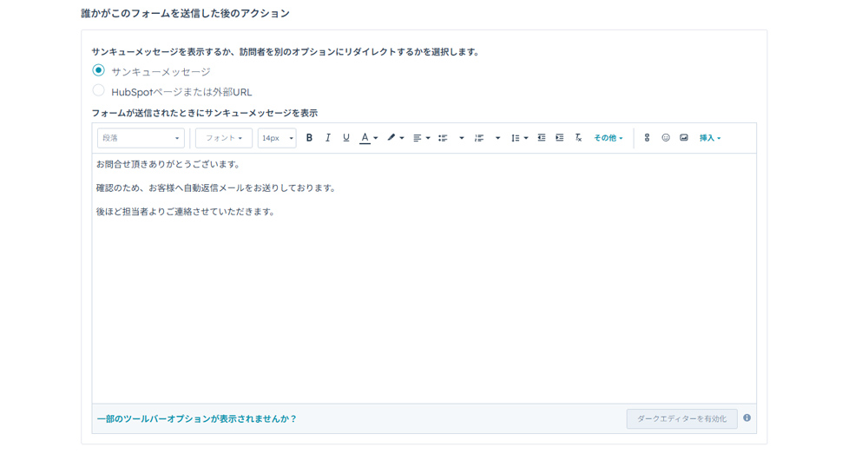
Task: Expand the フォント font dropdown
Action: (x=224, y=138)
